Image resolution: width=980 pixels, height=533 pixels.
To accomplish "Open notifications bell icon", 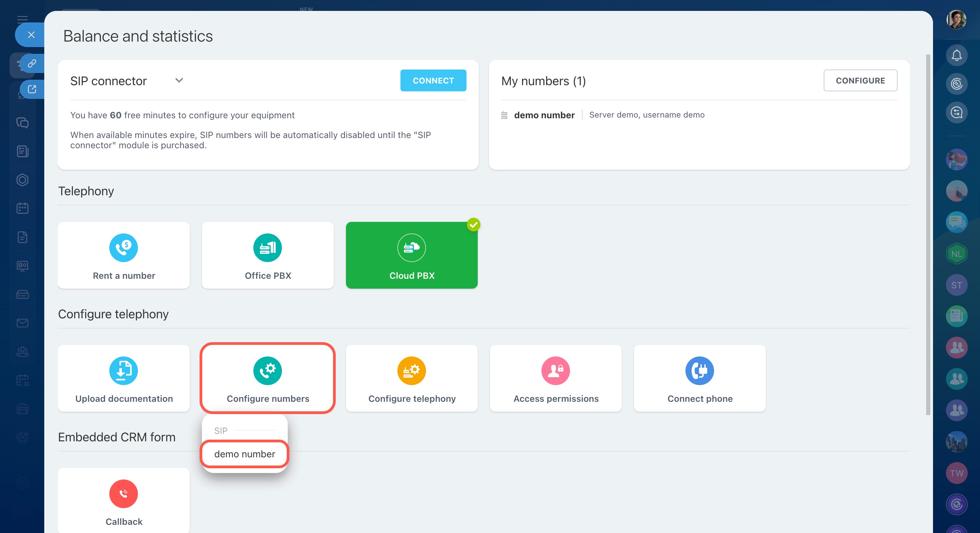I will (957, 56).
